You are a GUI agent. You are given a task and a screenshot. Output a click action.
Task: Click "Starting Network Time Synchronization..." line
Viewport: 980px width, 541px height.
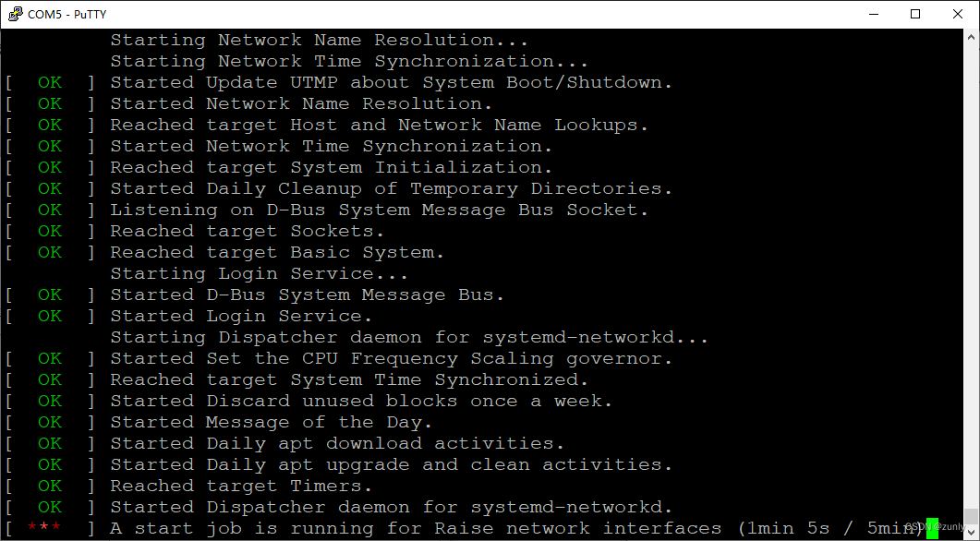tap(349, 61)
